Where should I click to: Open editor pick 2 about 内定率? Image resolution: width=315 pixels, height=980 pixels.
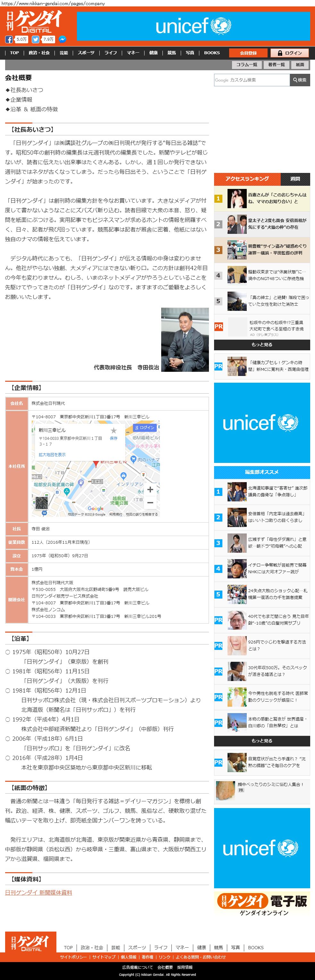point(262,517)
